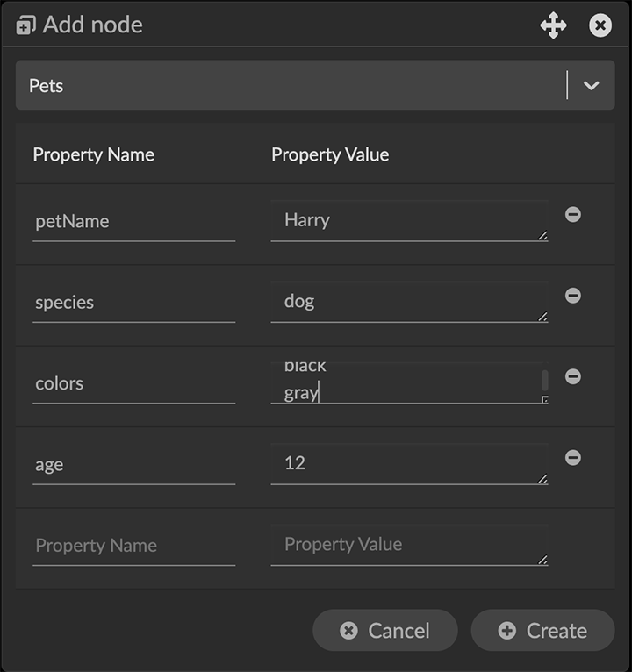Click the dropdown chevron arrow
Screen dimensions: 632x672
click(591, 85)
